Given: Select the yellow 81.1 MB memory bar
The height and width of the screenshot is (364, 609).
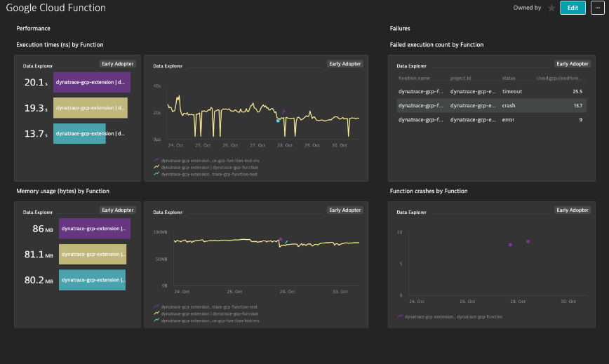Looking at the screenshot, I should click(93, 254).
